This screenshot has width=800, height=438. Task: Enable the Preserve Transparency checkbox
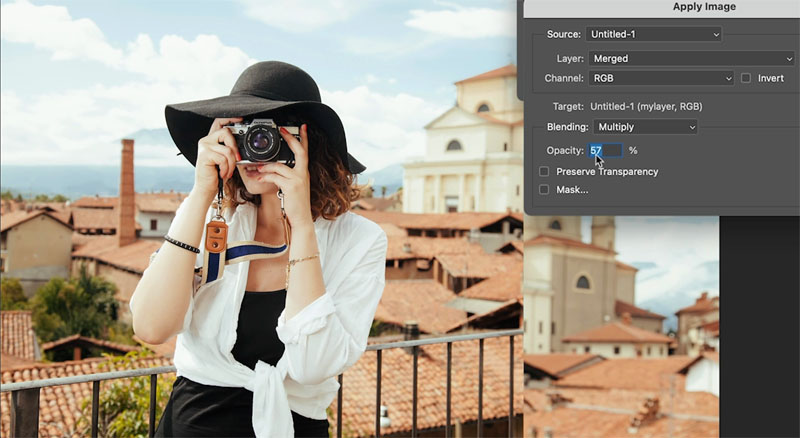pyautogui.click(x=544, y=172)
